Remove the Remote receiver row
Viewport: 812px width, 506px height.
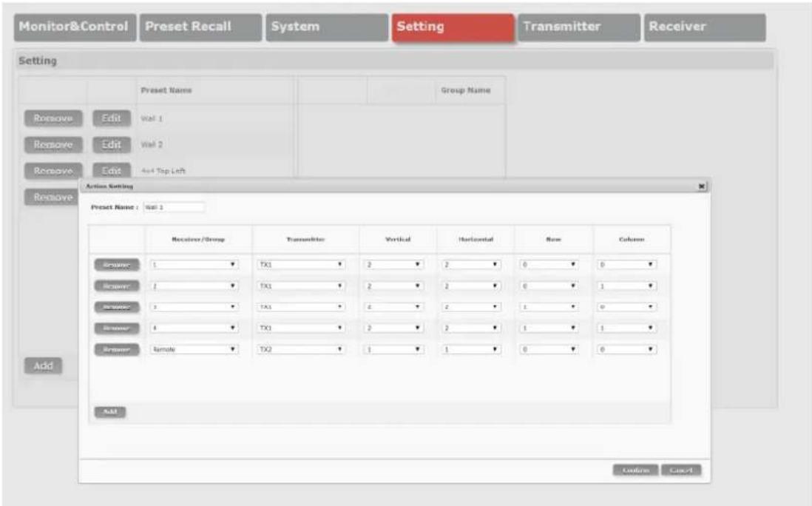pos(117,350)
